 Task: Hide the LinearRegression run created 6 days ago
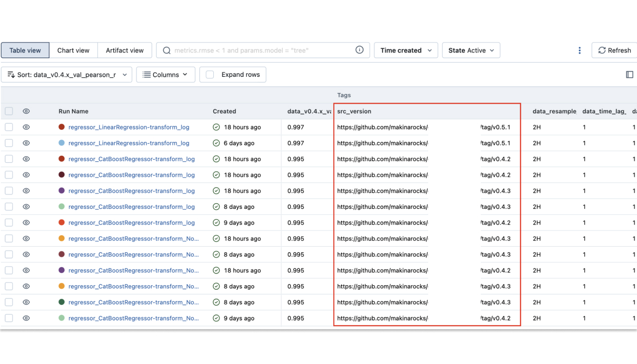[x=26, y=143]
